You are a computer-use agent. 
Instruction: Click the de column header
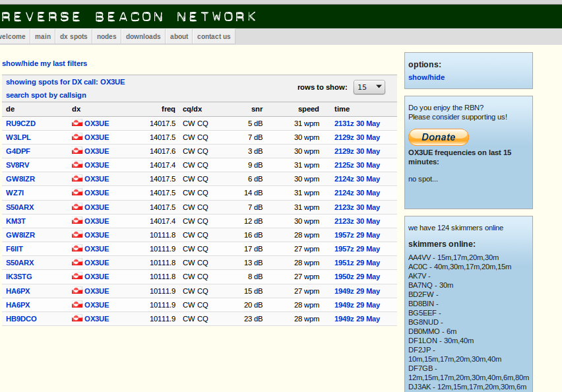[10, 109]
